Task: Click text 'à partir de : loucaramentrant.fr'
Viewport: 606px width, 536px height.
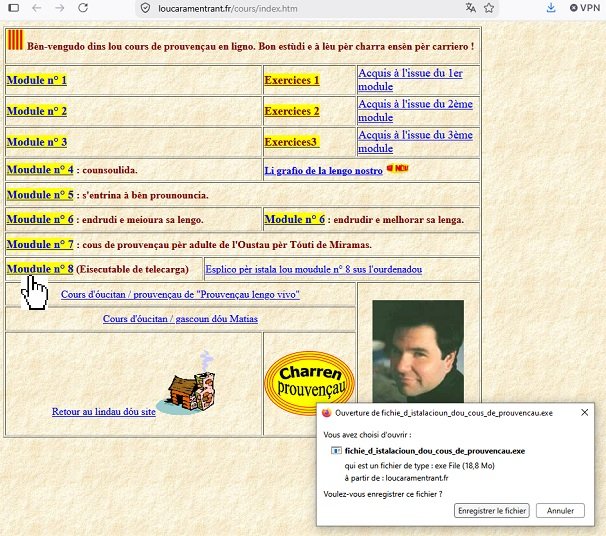Action: pos(396,478)
